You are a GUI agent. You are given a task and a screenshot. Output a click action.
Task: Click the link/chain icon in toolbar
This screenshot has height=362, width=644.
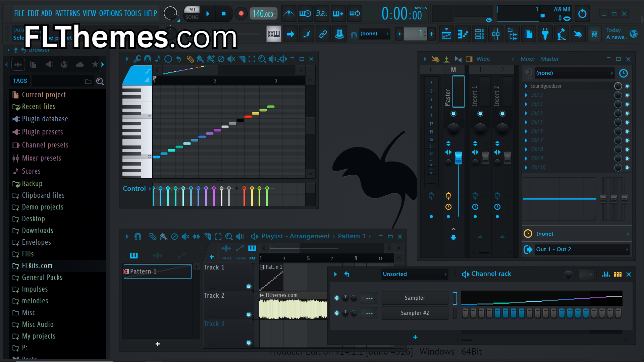323,34
